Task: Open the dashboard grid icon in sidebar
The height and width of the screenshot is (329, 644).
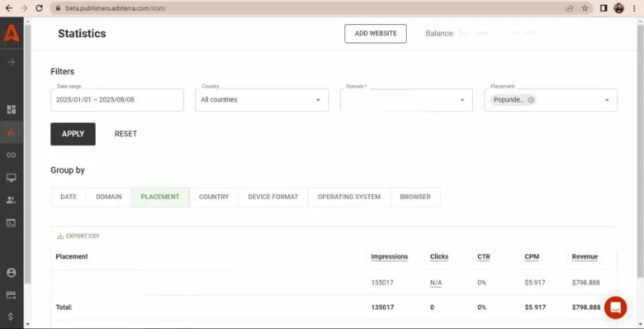Action: pos(12,109)
